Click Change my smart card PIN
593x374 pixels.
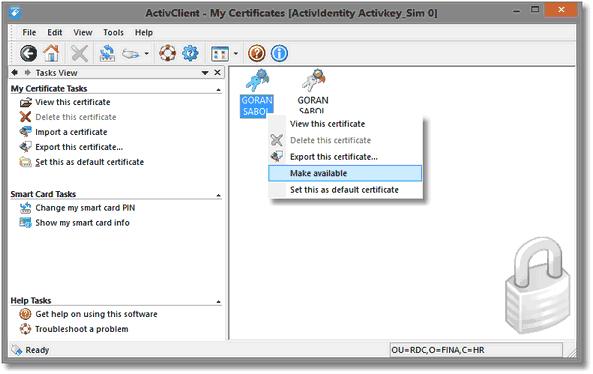coord(85,208)
